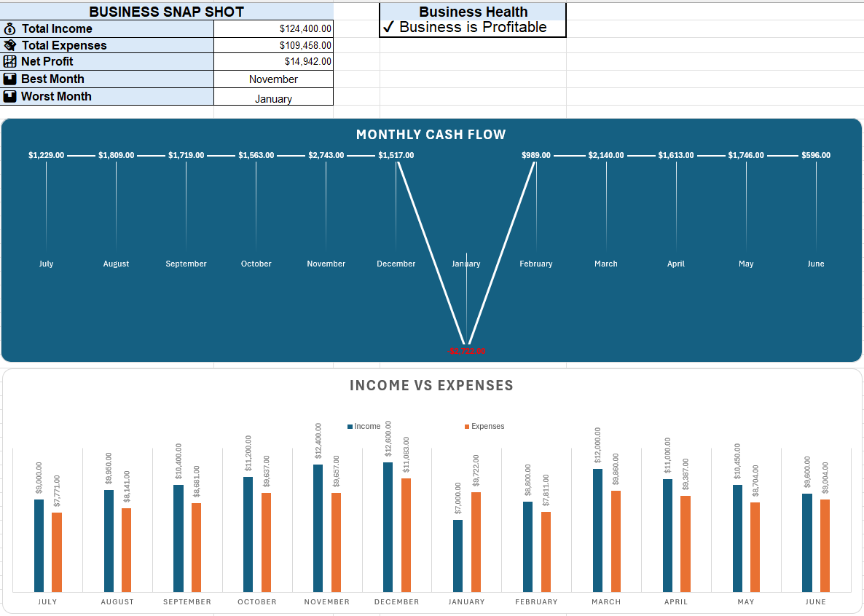Screen dimensions: 864x616
Task: Click the November $2,743.00 data label
Action: point(326,155)
